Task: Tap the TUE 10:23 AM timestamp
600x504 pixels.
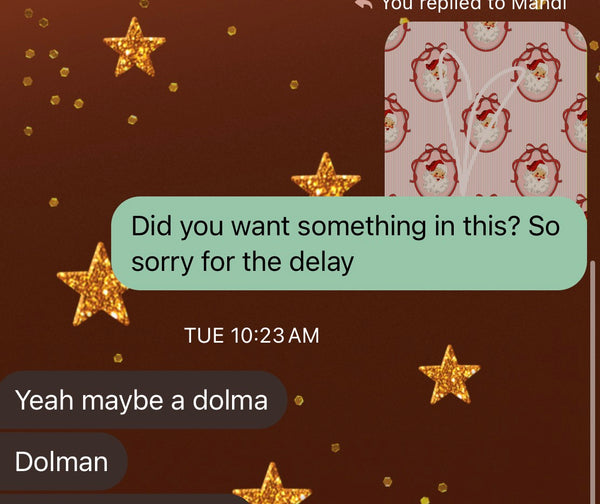Action: tap(251, 336)
